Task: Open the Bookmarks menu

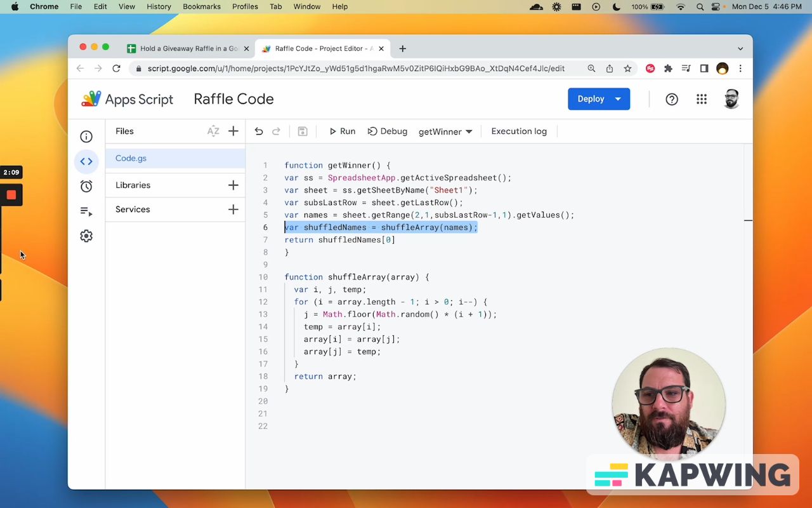Action: [x=202, y=6]
